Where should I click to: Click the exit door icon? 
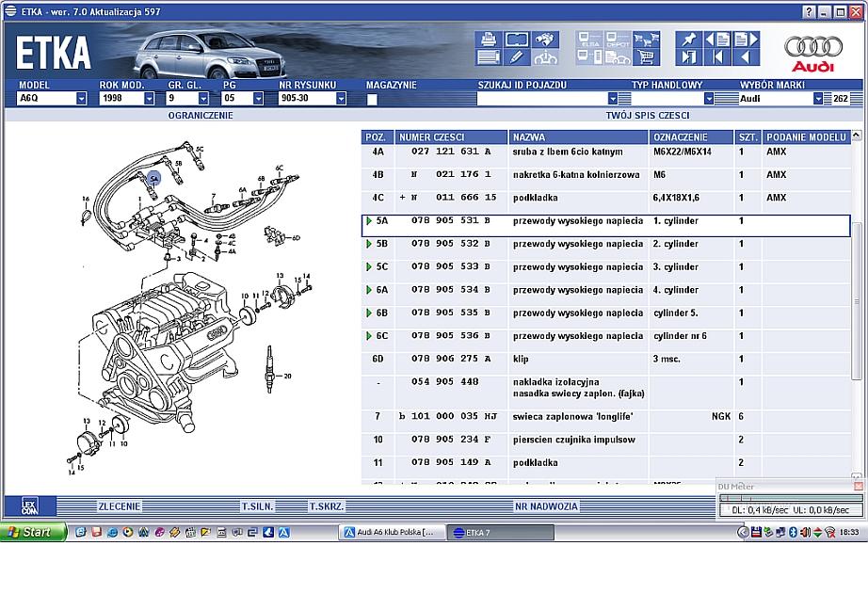click(x=688, y=57)
